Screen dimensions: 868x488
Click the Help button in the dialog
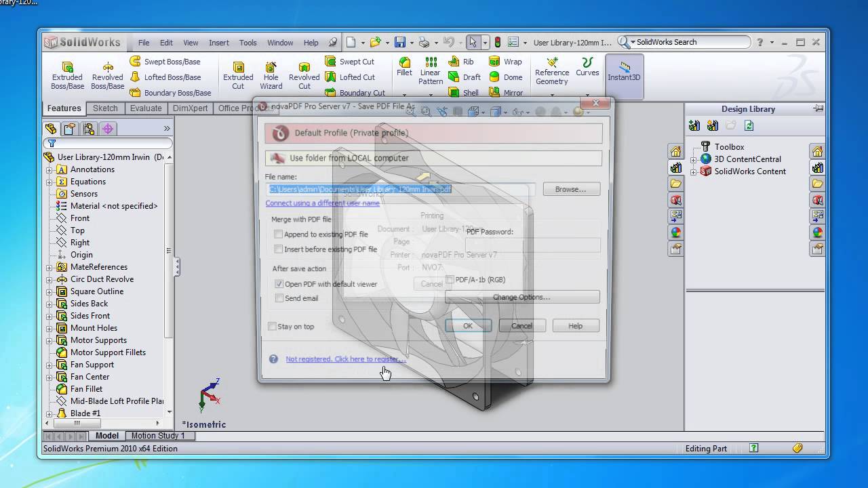(x=575, y=326)
